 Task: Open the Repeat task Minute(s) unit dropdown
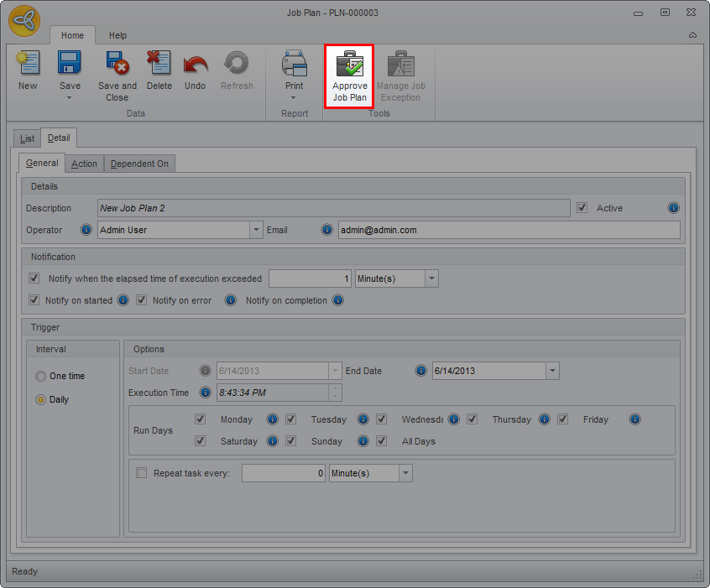coord(405,473)
